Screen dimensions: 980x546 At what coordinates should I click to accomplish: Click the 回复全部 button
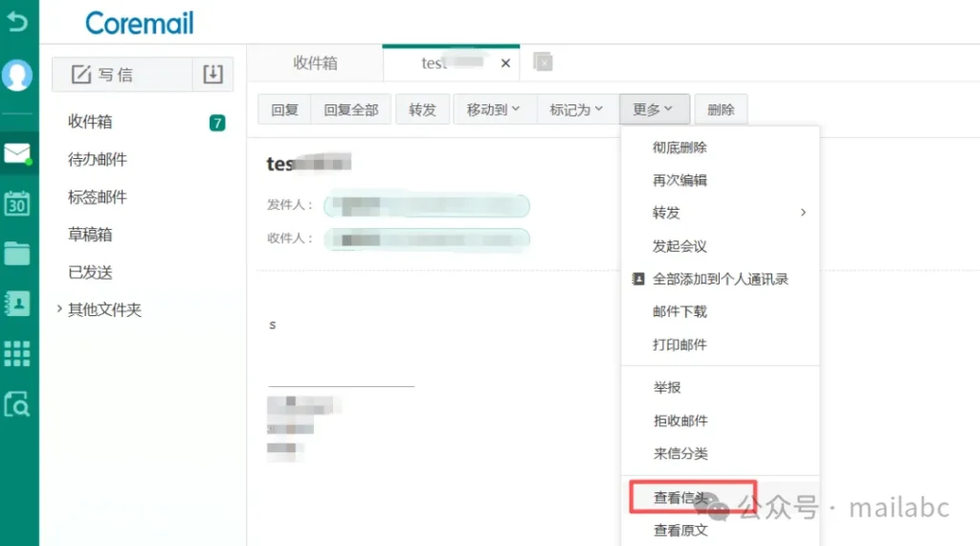351,109
